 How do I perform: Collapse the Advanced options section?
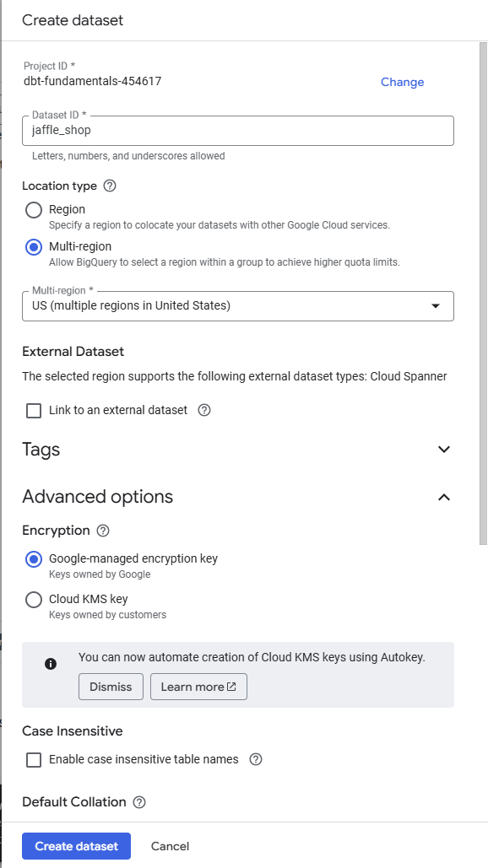444,497
